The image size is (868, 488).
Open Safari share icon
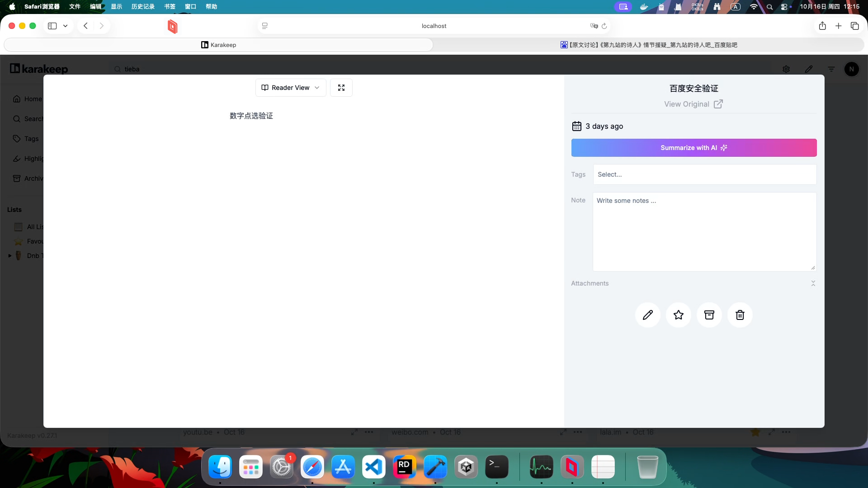[x=822, y=26]
